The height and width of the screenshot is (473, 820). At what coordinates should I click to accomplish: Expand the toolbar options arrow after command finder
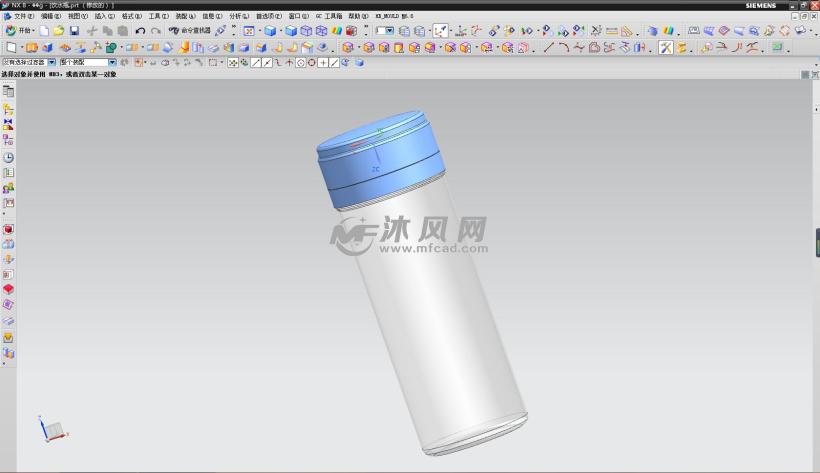point(234,30)
